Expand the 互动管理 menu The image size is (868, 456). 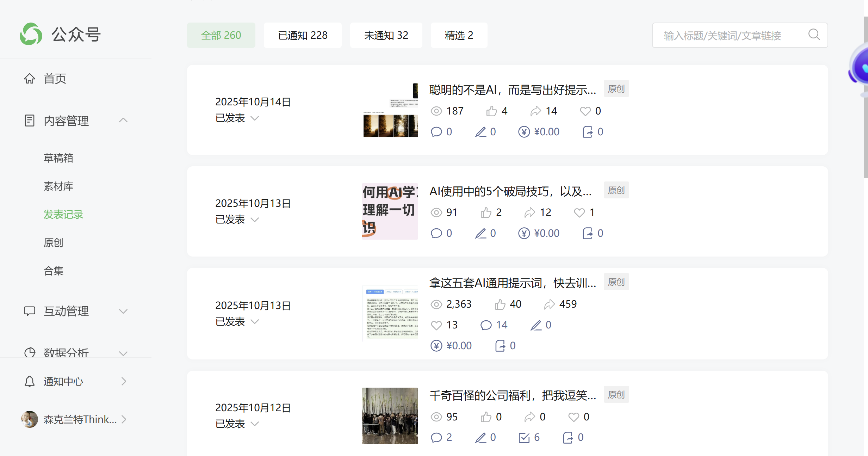[x=123, y=311]
